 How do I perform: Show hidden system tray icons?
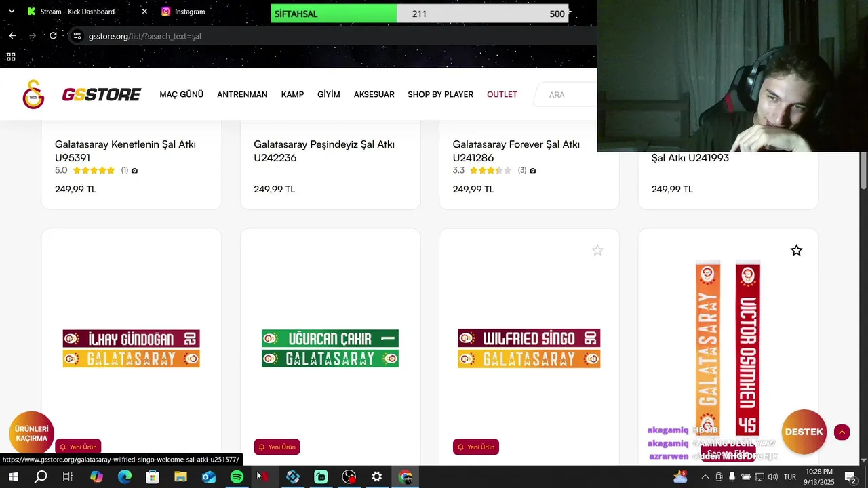pos(705,477)
